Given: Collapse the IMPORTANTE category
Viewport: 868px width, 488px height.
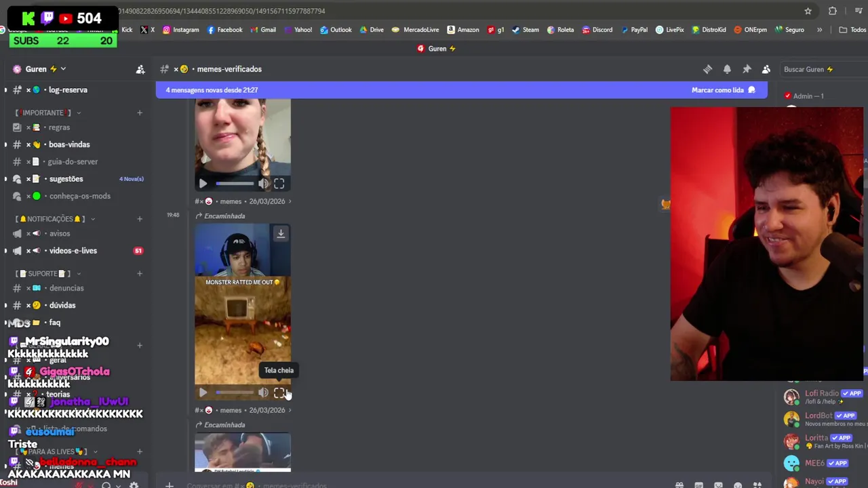Looking at the screenshot, I should tap(47, 113).
